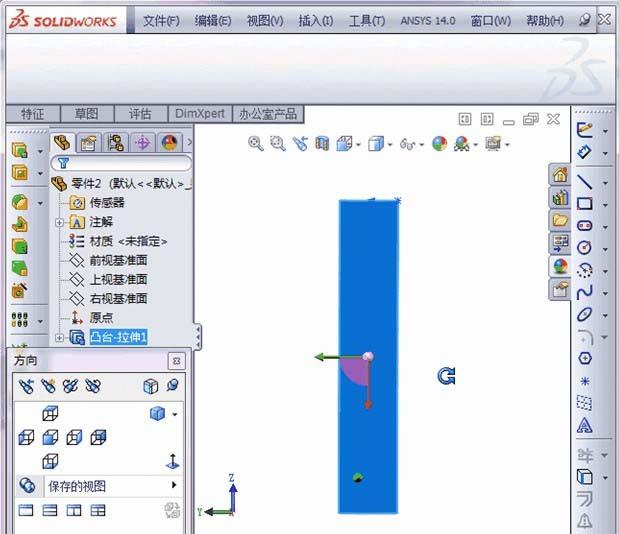Click Edit Appearance color ball icon

[x=439, y=144]
